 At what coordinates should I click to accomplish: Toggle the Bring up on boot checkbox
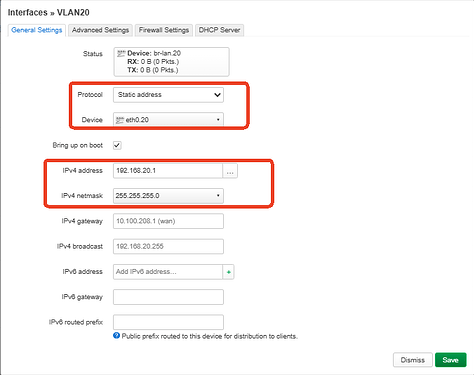point(117,145)
